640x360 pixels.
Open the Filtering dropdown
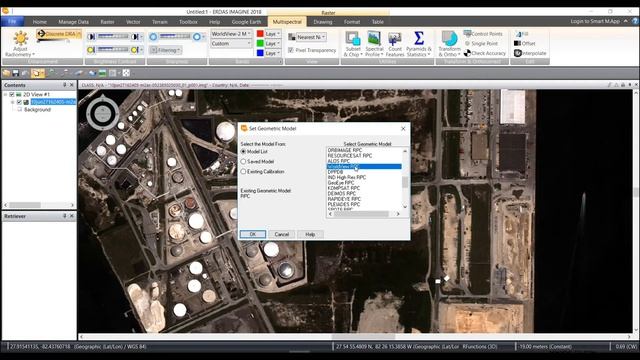[x=166, y=50]
